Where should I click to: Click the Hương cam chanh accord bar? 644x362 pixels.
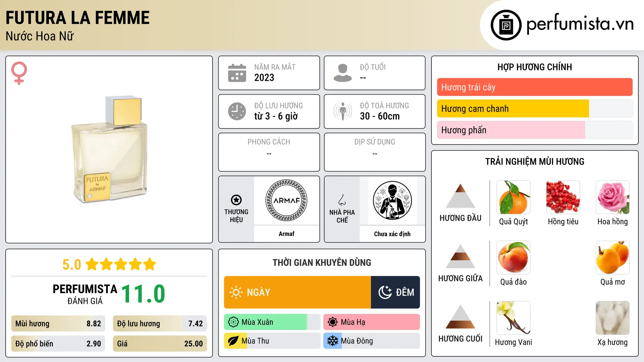(535, 108)
